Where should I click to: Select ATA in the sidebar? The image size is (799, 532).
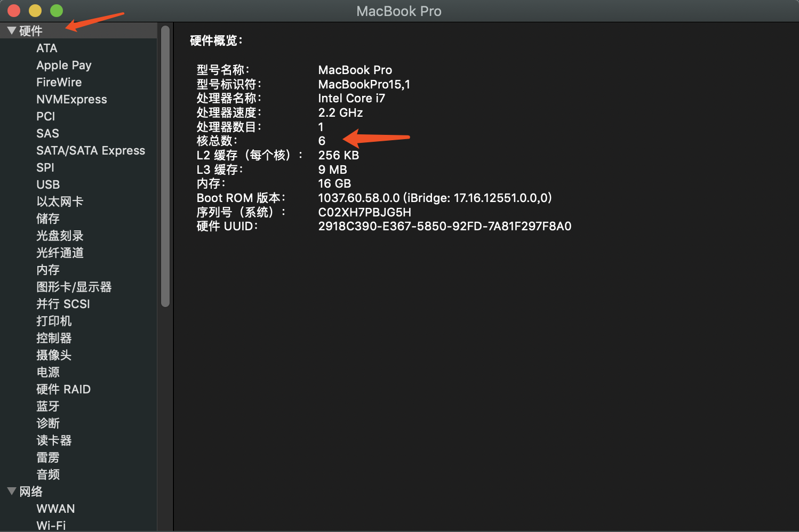(47, 48)
